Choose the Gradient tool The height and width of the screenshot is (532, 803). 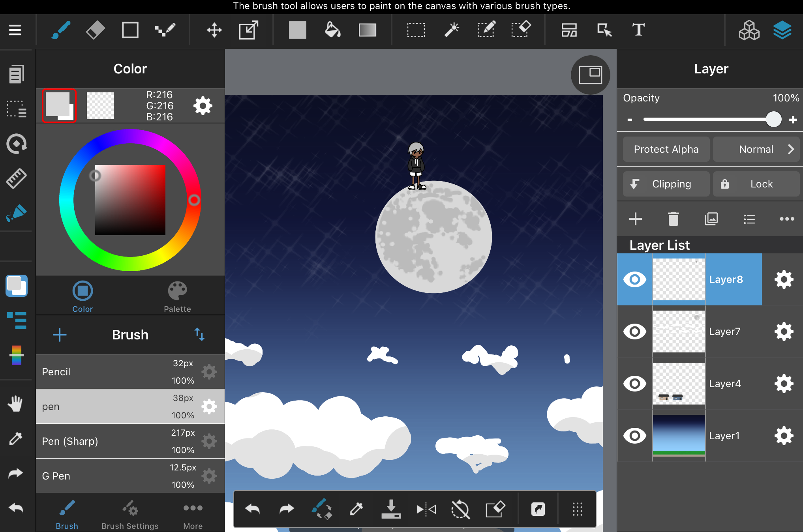click(x=367, y=30)
